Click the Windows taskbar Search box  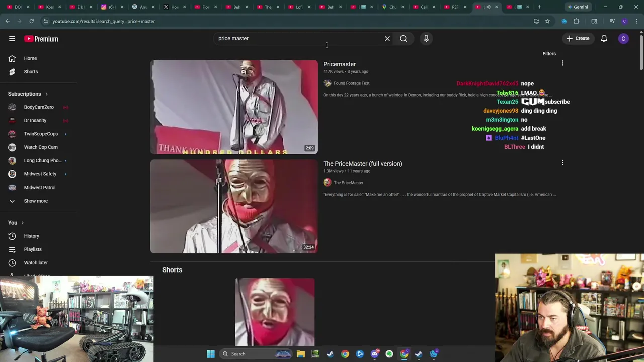[x=257, y=354]
